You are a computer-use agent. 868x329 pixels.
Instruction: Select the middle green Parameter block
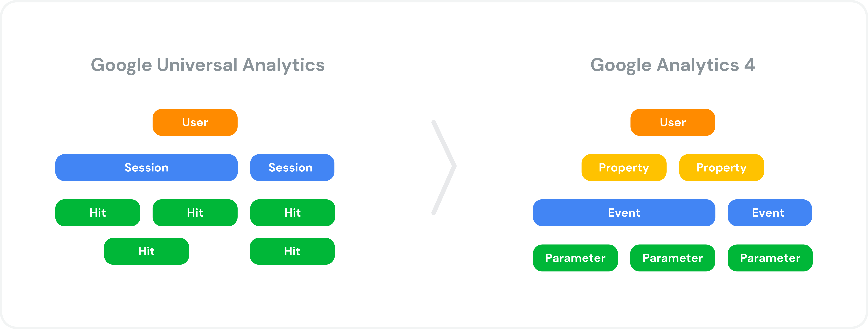[x=673, y=258]
